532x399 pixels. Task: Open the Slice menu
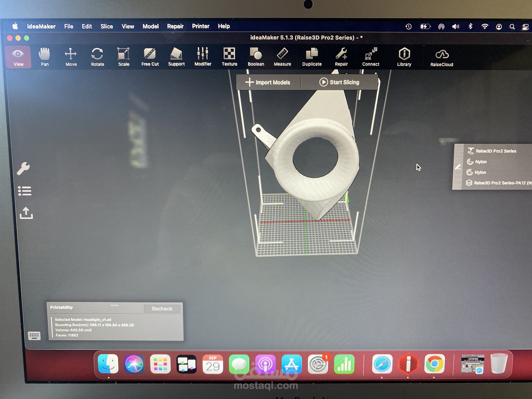106,27
